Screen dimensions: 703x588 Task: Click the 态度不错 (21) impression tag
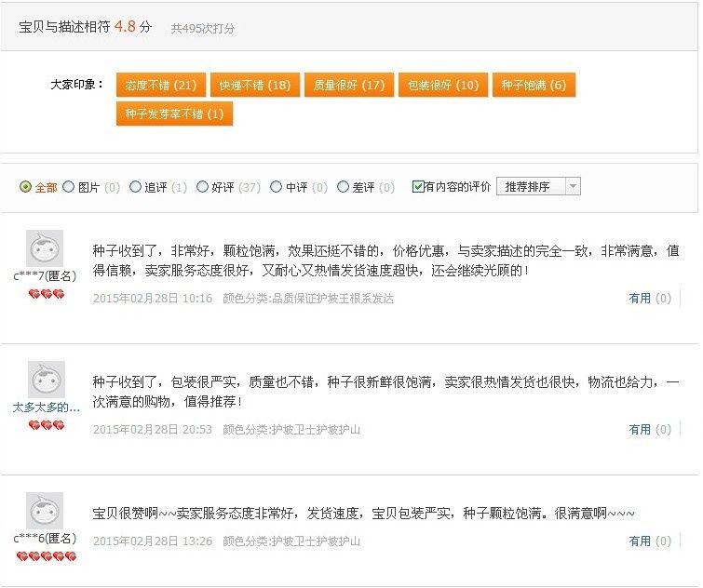coord(160,85)
